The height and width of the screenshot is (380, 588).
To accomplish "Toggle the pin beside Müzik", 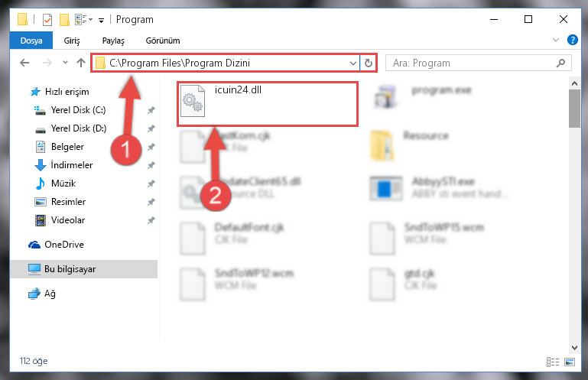I will click(151, 184).
